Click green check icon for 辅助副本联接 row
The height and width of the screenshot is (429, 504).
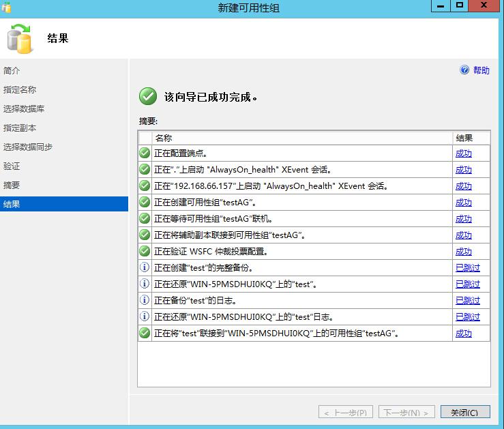pos(145,235)
